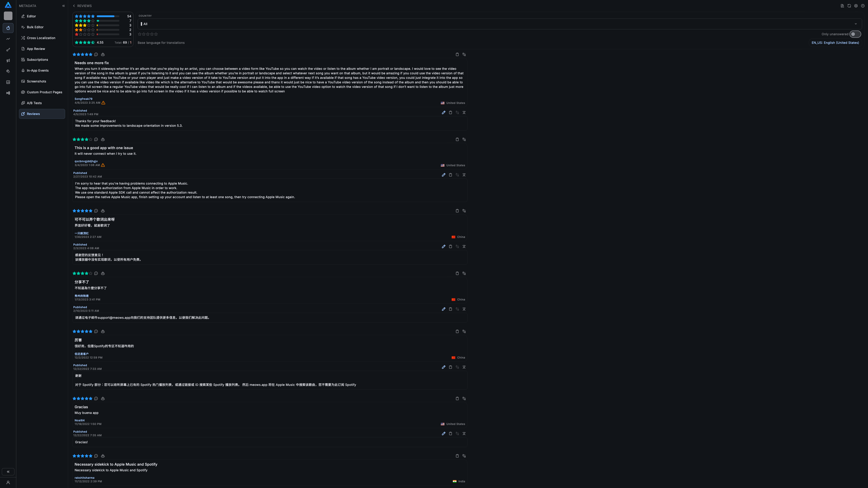Image resolution: width=868 pixels, height=488 pixels.
Task: Click the EN_US English (United States) language button
Action: coord(835,43)
